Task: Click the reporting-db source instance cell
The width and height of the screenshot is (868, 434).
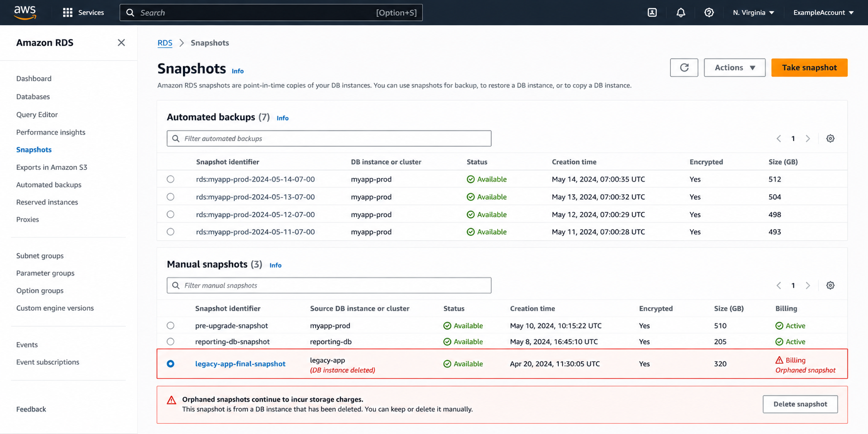Action: [331, 342]
